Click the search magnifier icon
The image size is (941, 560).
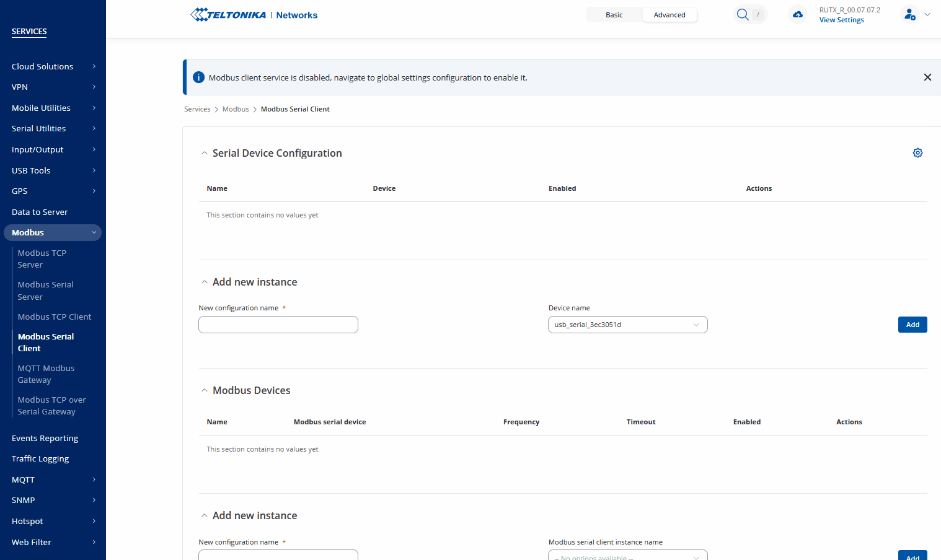point(742,14)
